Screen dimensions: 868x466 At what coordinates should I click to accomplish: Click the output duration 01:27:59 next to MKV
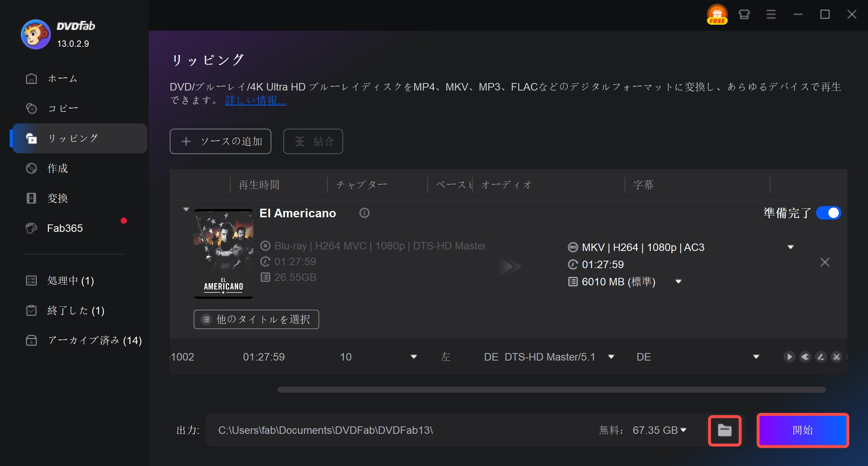click(x=603, y=264)
